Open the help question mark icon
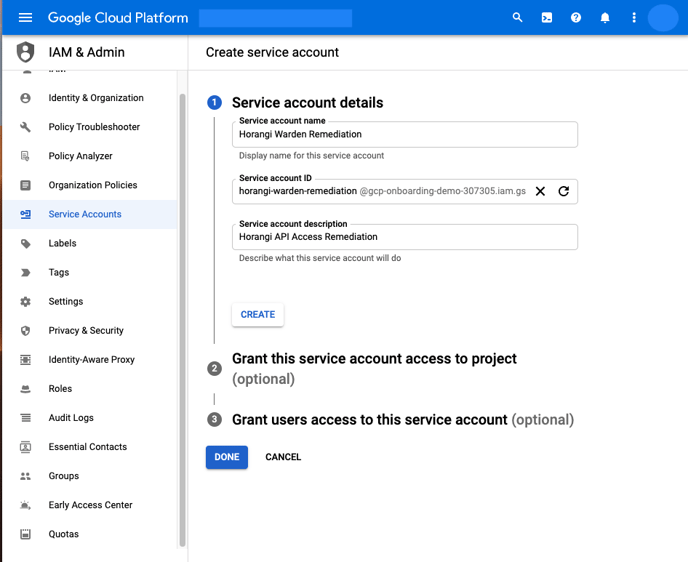The height and width of the screenshot is (562, 688). (x=576, y=18)
